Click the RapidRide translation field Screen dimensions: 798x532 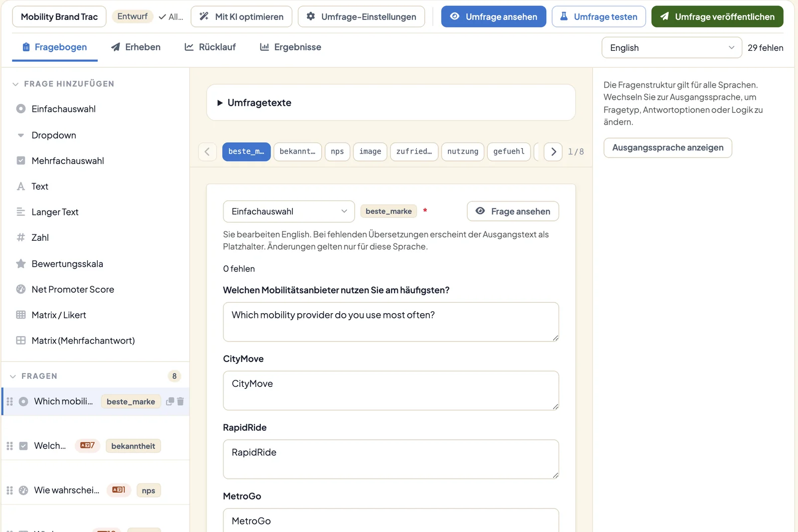(391, 459)
